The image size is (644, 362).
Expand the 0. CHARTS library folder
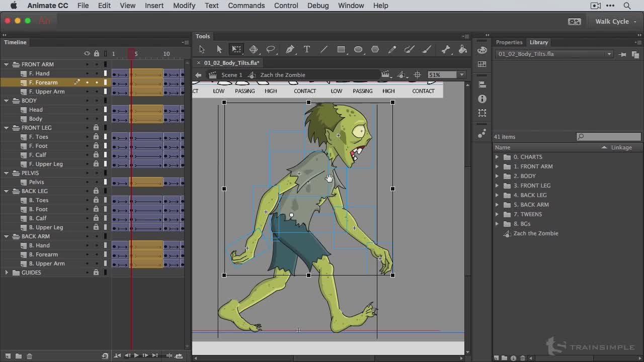tap(497, 157)
